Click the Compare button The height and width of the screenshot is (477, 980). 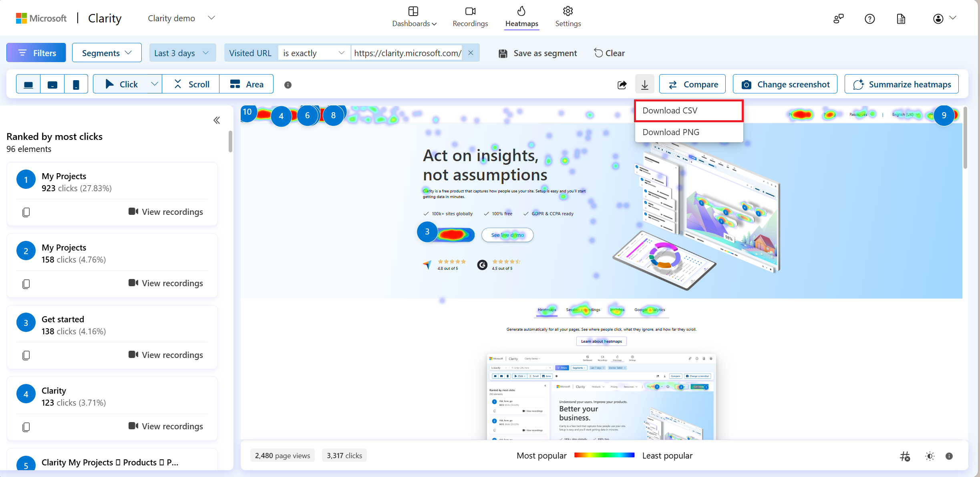(692, 84)
